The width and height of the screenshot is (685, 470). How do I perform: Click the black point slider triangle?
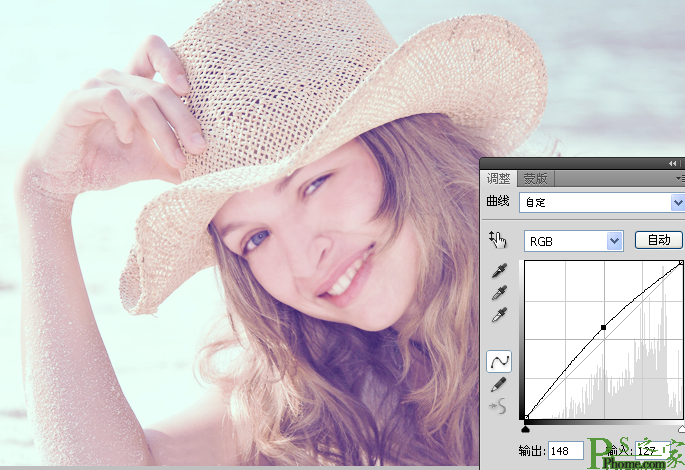click(526, 429)
